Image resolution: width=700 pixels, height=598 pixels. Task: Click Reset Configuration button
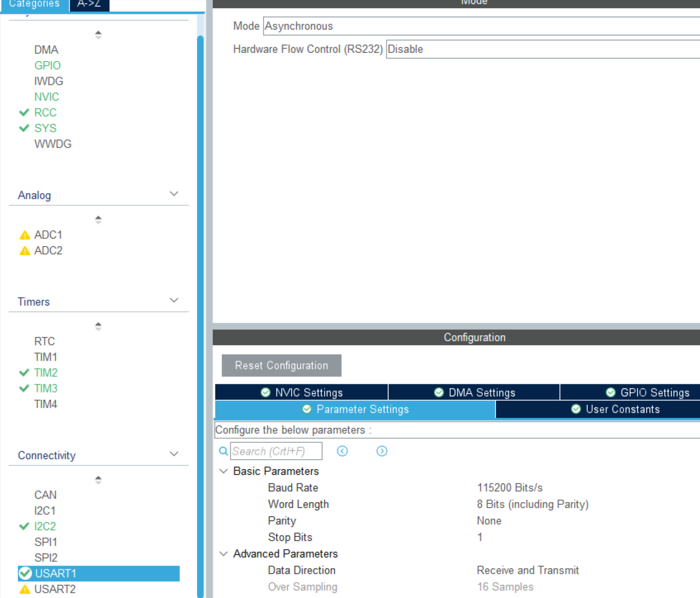coord(281,366)
